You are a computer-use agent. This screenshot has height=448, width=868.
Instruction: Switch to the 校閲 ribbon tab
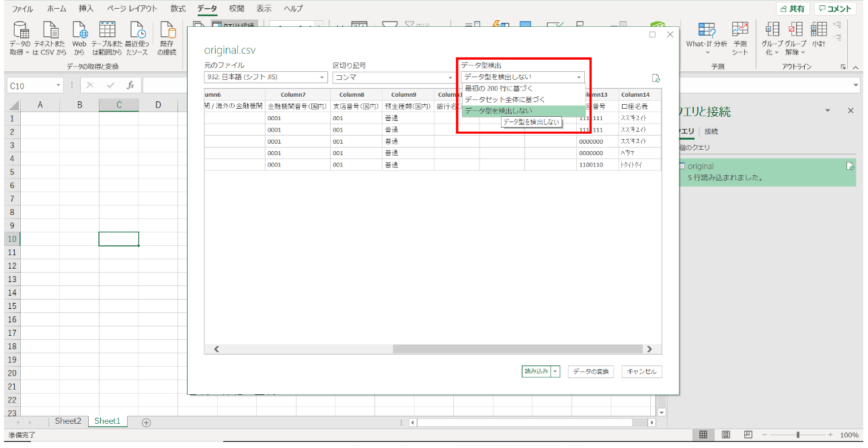[x=237, y=9]
